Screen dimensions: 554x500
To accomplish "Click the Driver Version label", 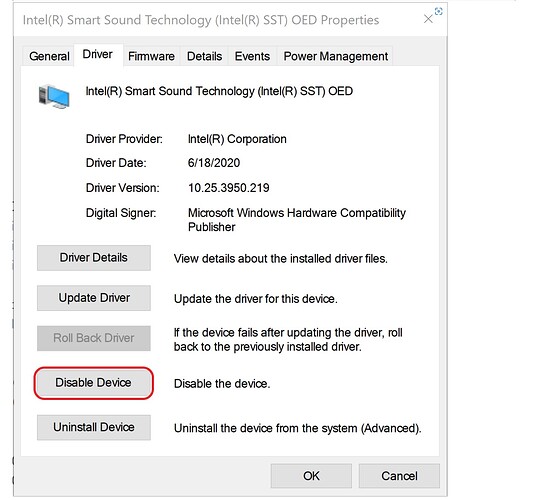I will tap(123, 188).
